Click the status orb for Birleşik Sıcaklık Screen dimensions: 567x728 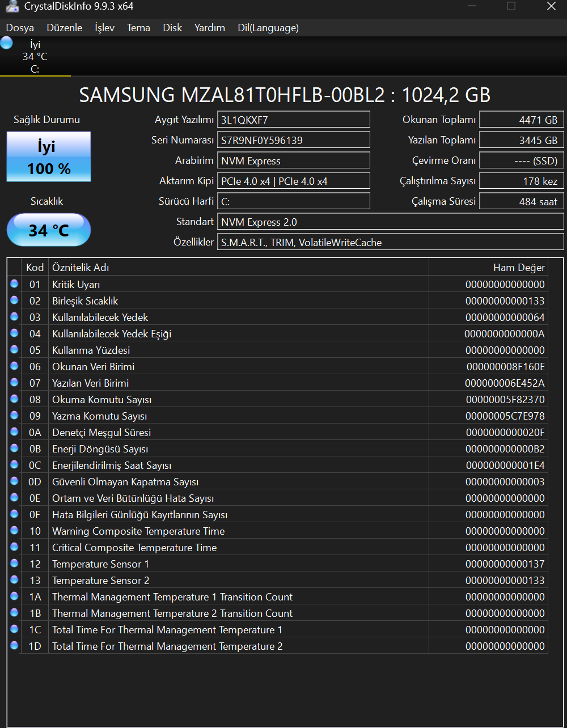(14, 300)
